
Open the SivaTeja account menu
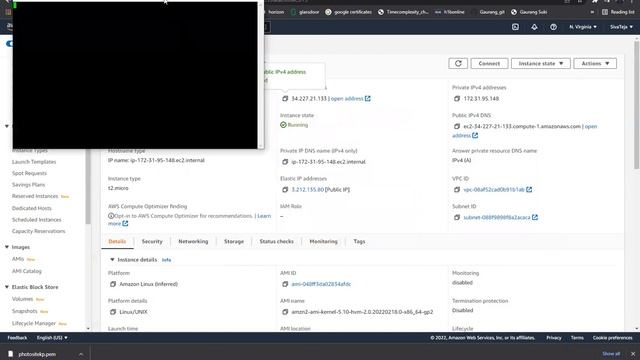(x=621, y=27)
